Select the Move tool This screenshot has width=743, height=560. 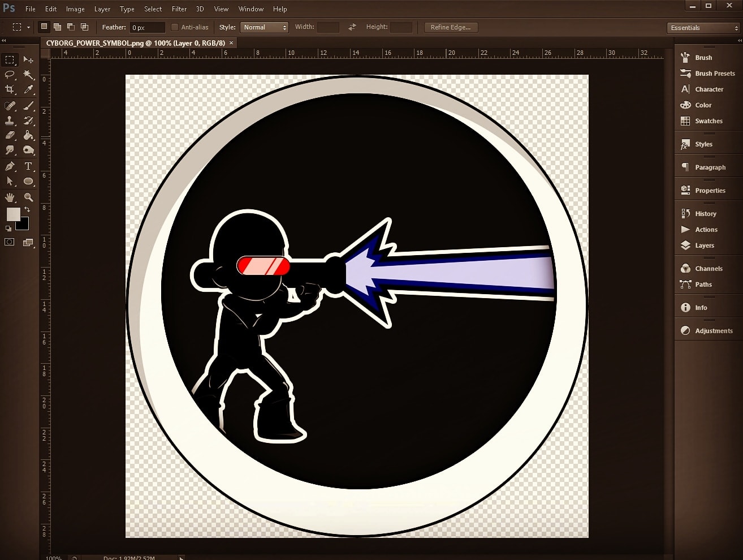click(28, 59)
